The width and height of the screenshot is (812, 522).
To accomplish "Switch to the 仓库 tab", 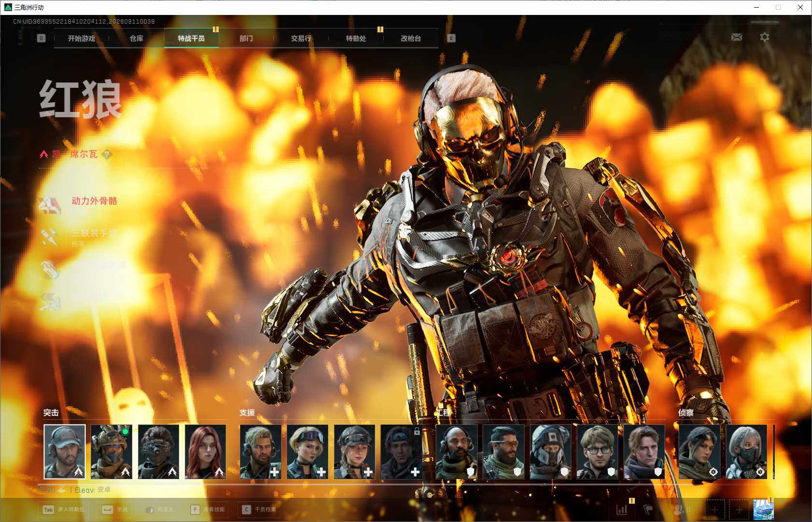I will 137,39.
